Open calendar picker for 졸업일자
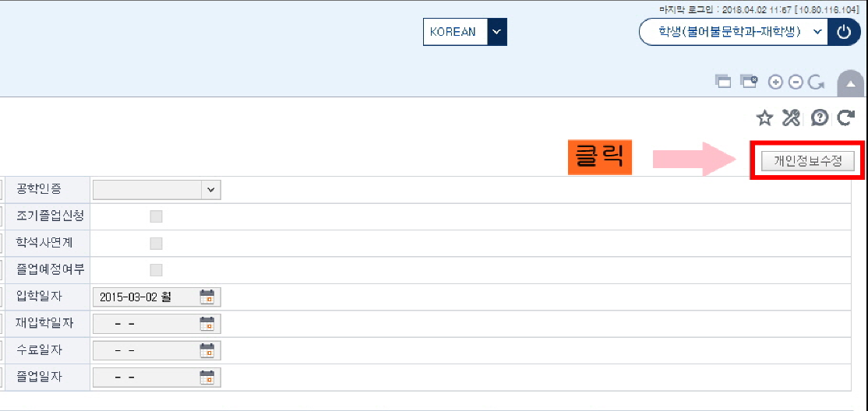Screen dimensions: 868x411 [206, 378]
